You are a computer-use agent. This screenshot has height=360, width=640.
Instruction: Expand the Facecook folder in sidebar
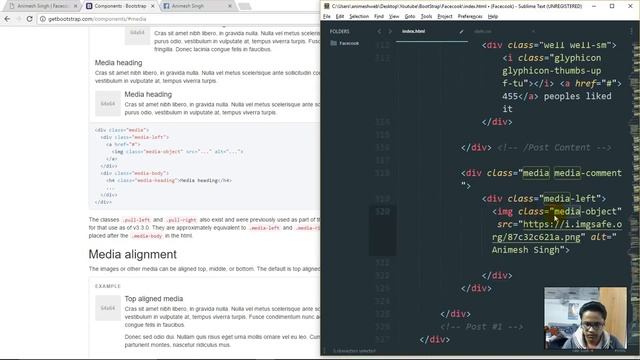[349, 43]
